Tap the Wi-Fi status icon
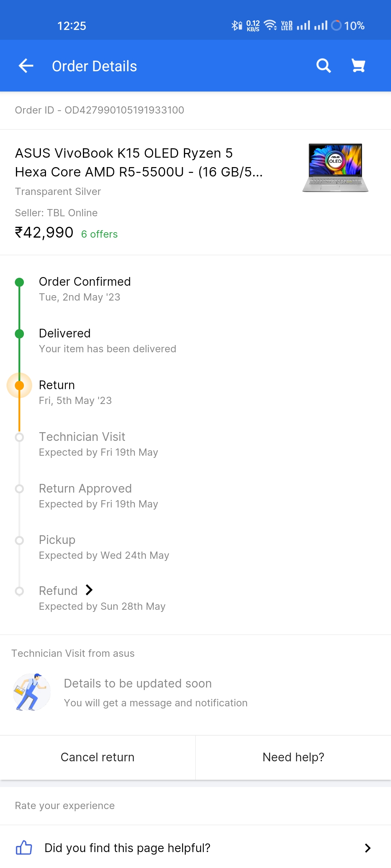The image size is (391, 868). click(x=270, y=25)
